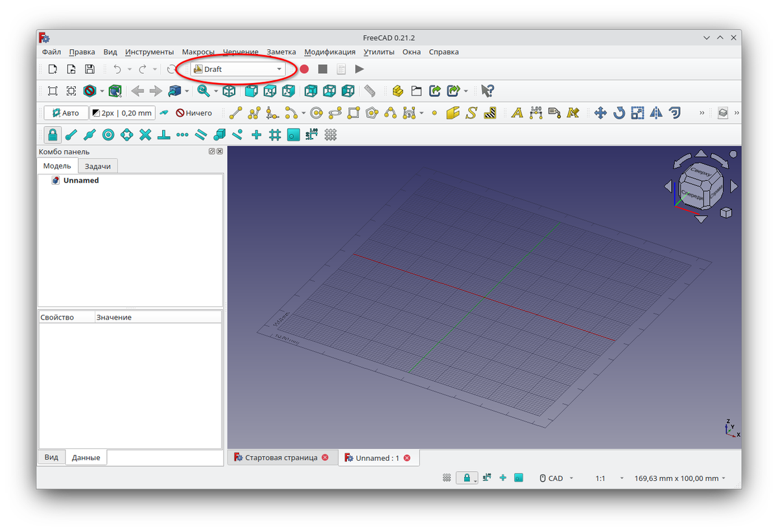This screenshot has height=532, width=778.
Task: Click the Create Group folder icon
Action: point(416,91)
